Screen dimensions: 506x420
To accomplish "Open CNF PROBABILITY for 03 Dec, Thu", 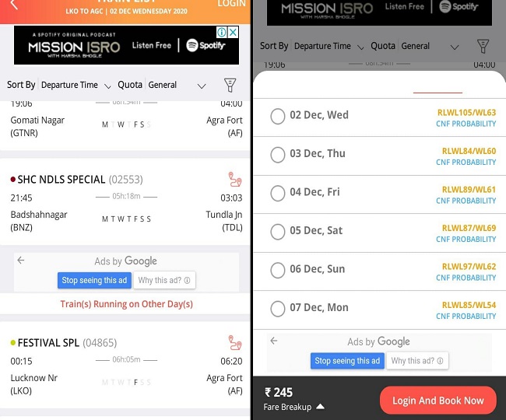I will (466, 163).
